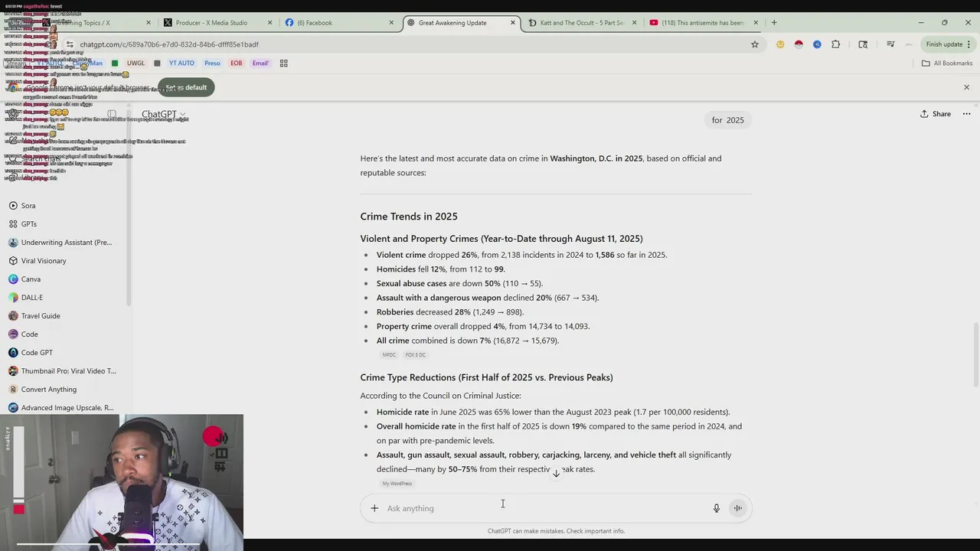The image size is (980, 551).
Task: Close the Producer - X Media Studio tab
Action: [x=269, y=23]
